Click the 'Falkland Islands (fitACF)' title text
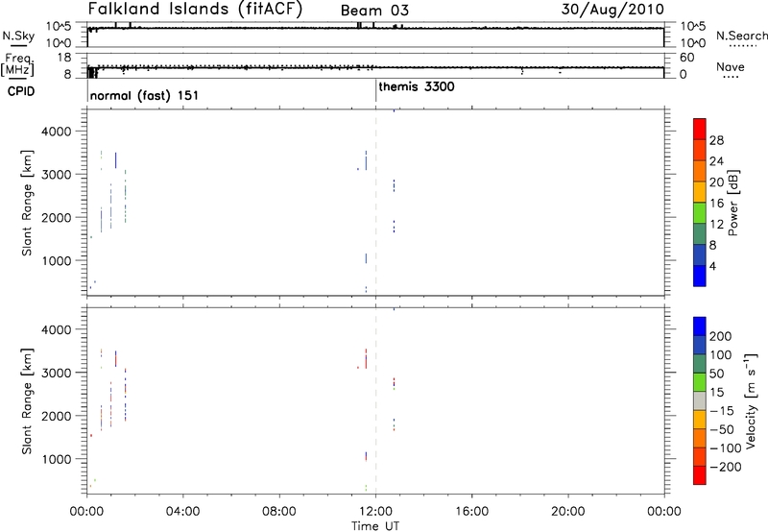 click(x=195, y=10)
